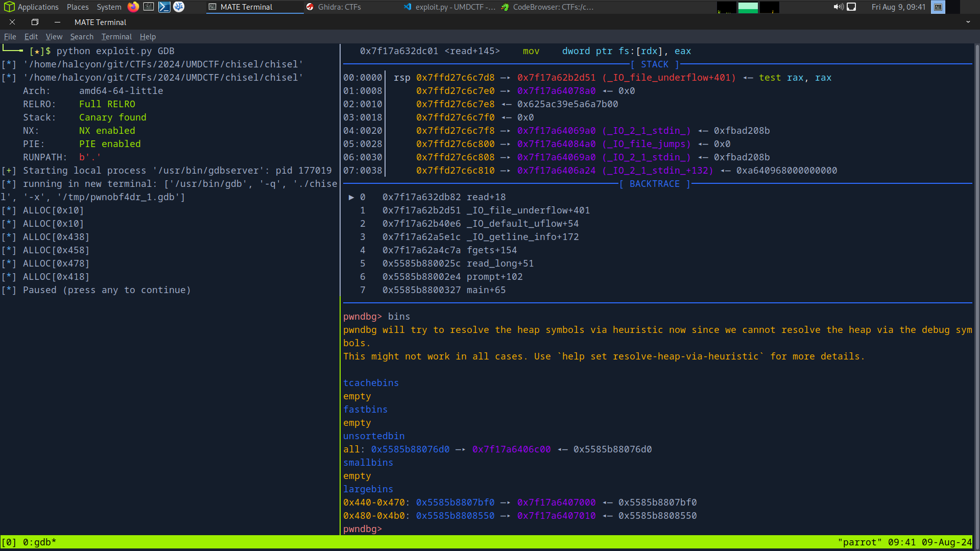Click the workspace switcher terminal thumbnail
This screenshot has width=980, height=551.
pyautogui.click(x=938, y=7)
